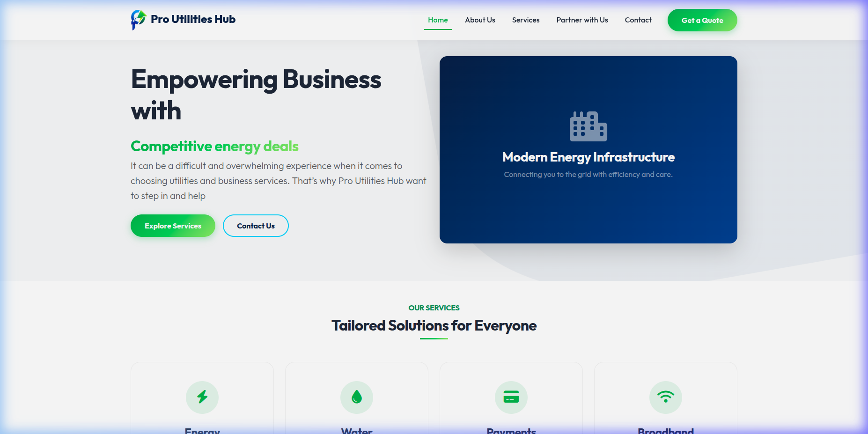Click the Water droplet icon
Screen dimensions: 868x434
(x=357, y=397)
